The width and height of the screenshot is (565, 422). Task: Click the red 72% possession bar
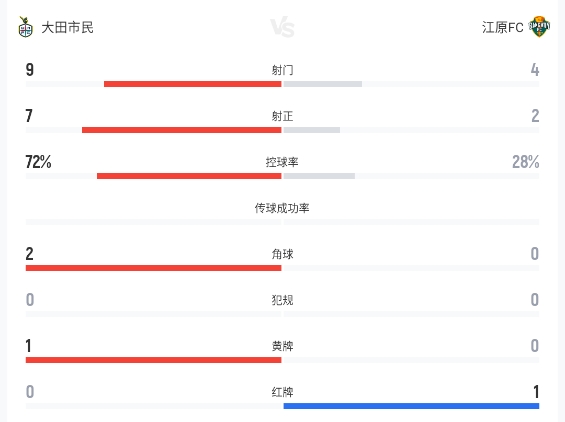click(x=189, y=176)
